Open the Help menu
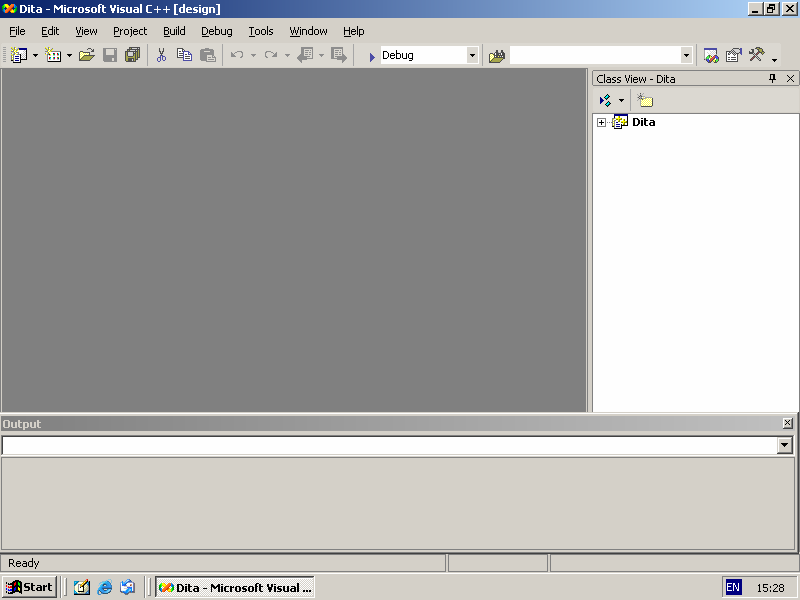Screen dimensions: 800x600 click(x=354, y=31)
